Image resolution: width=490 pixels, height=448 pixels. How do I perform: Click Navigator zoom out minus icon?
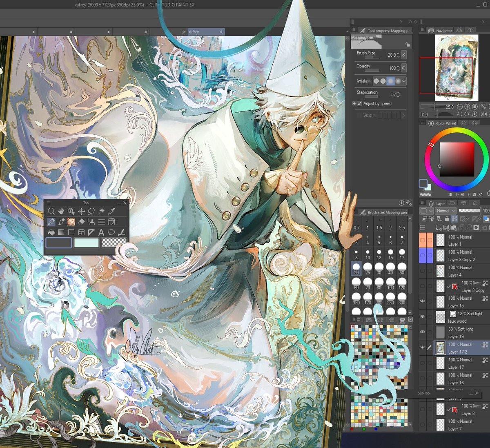tap(460, 107)
